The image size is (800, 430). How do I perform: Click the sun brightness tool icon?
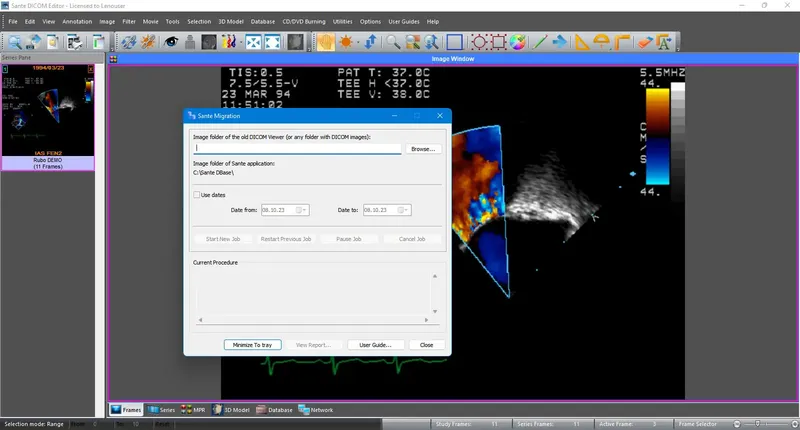point(346,42)
